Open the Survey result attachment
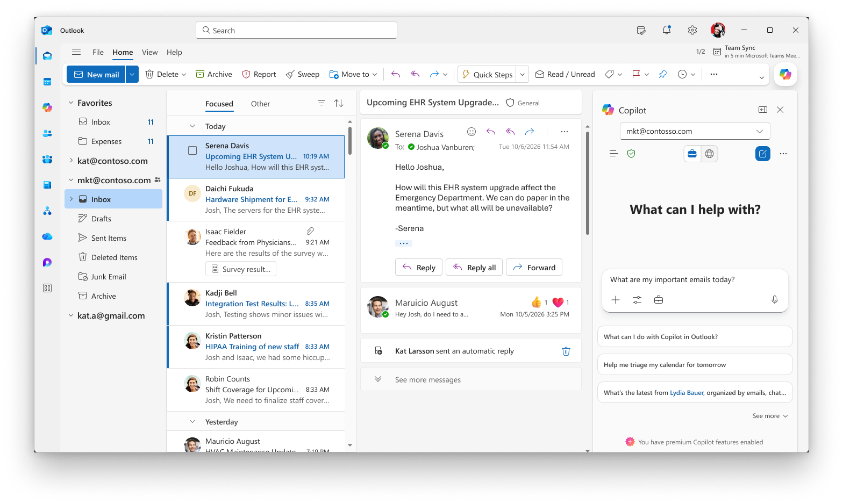The image size is (843, 504). (x=241, y=269)
